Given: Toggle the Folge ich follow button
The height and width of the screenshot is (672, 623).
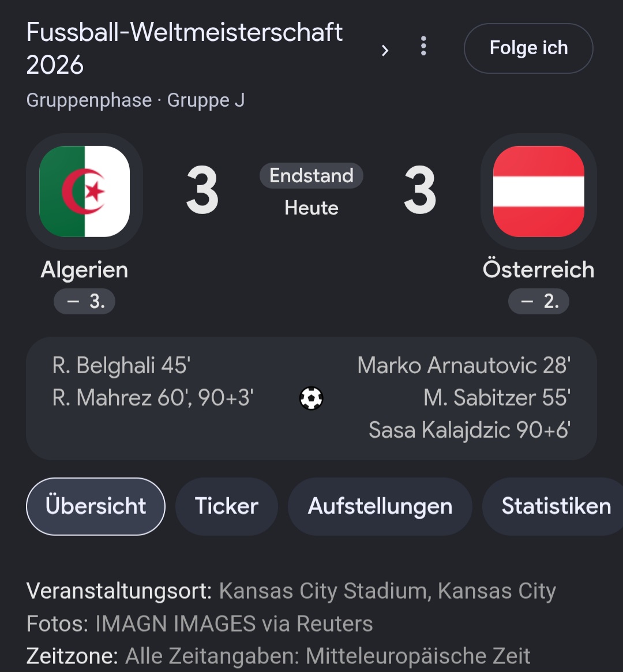Looking at the screenshot, I should (x=528, y=48).
